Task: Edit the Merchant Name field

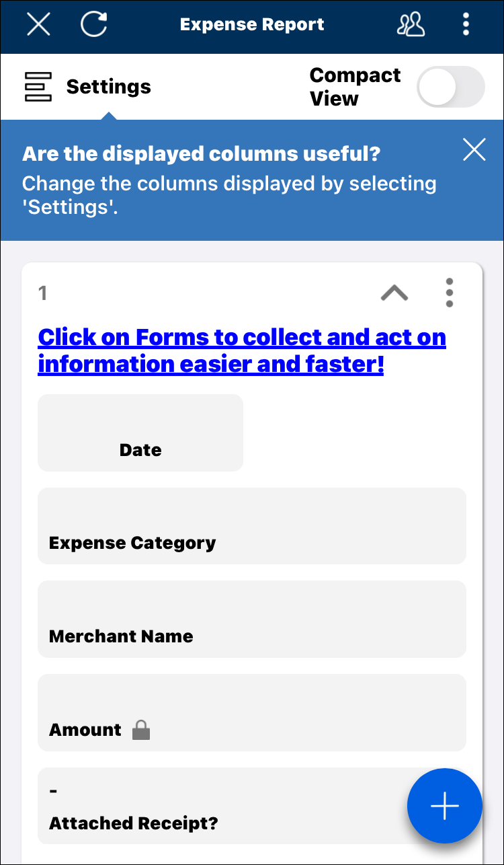Action: (251, 619)
